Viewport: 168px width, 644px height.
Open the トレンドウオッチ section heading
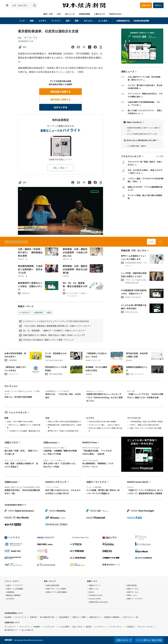[x=19, y=413]
